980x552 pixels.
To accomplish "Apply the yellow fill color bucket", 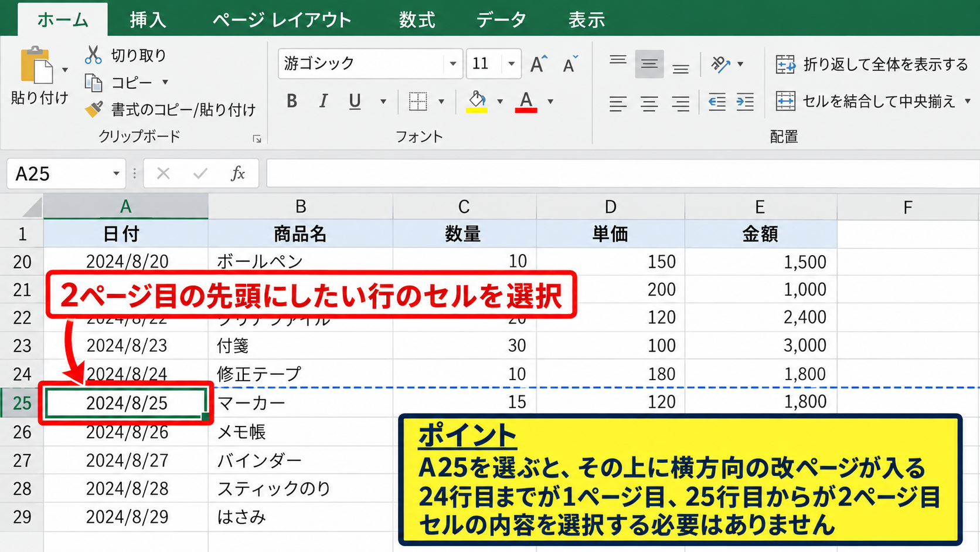I will pos(477,101).
